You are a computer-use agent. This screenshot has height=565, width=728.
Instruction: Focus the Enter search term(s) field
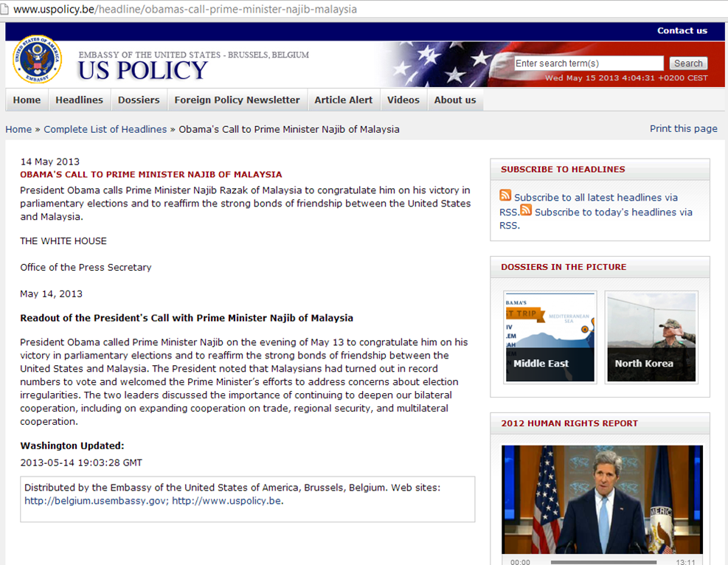[x=589, y=63]
